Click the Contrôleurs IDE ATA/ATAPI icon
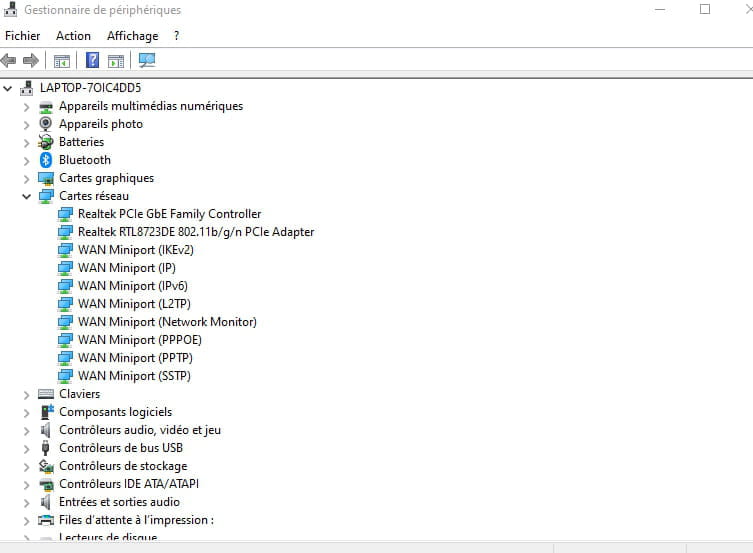 (x=46, y=484)
